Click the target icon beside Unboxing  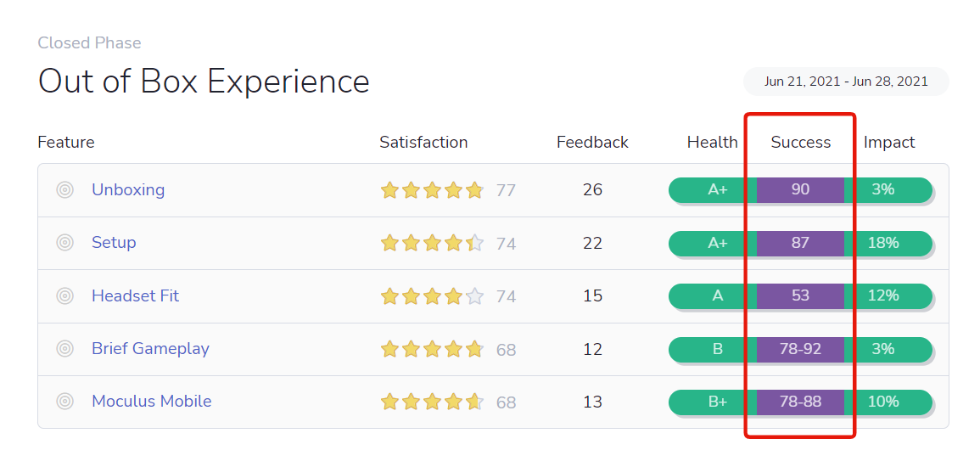pos(65,190)
